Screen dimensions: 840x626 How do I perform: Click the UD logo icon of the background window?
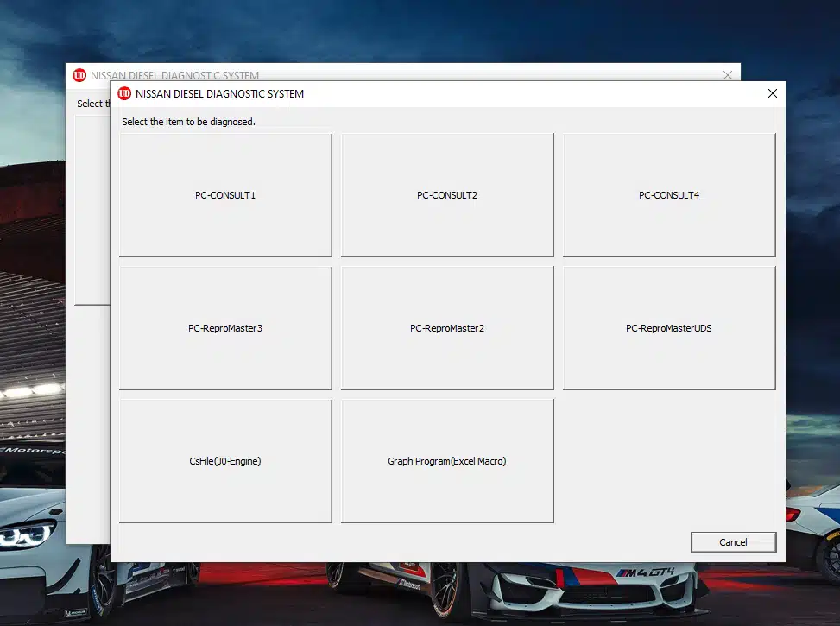79,75
